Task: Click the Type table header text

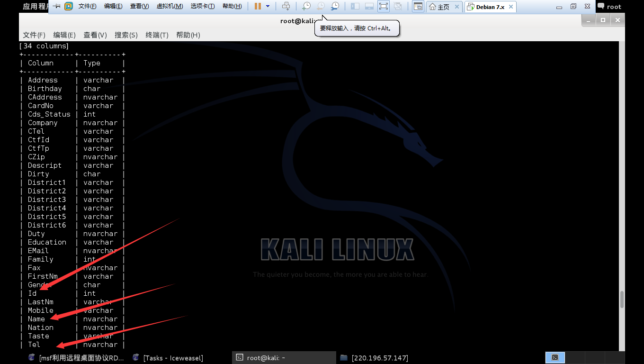Action: [x=92, y=63]
